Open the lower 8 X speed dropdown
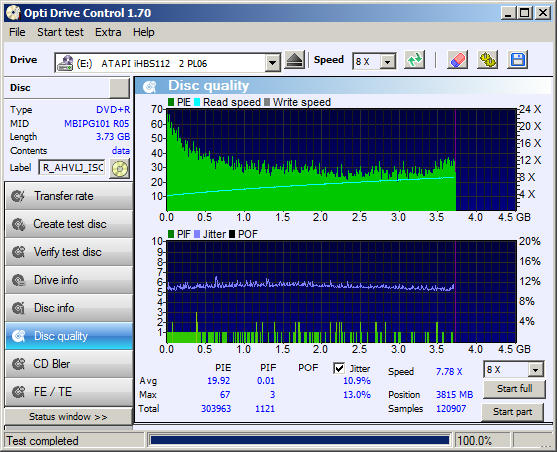The height and width of the screenshot is (452, 557). click(x=536, y=370)
